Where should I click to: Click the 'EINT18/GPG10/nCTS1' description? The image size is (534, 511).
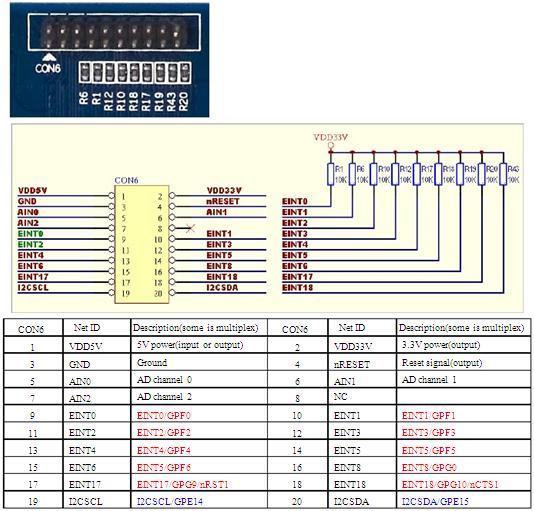450,484
